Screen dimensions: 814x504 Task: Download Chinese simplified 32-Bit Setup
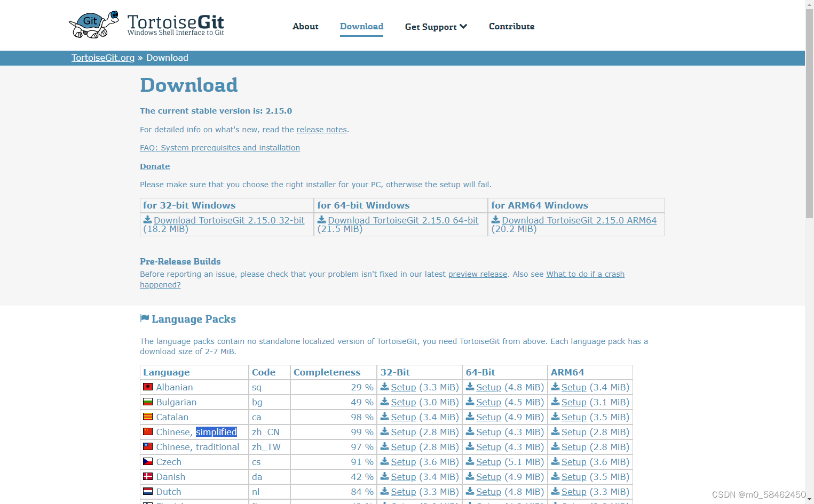(403, 432)
